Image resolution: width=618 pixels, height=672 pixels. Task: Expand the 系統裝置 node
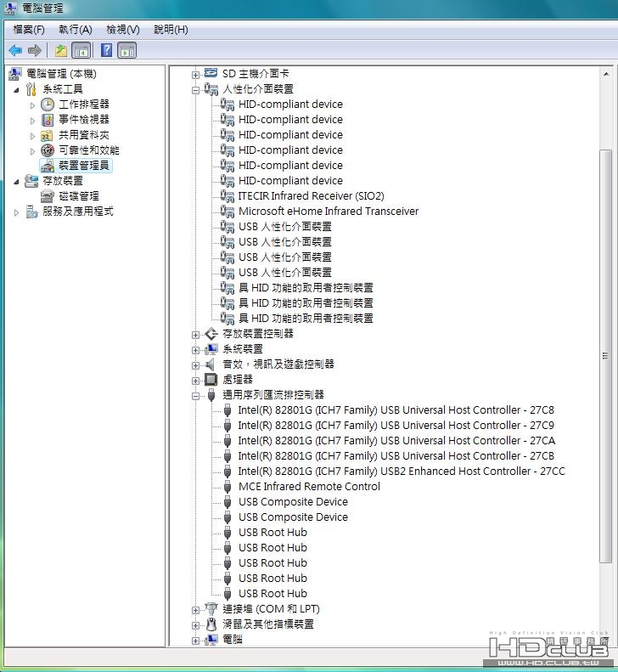[195, 351]
